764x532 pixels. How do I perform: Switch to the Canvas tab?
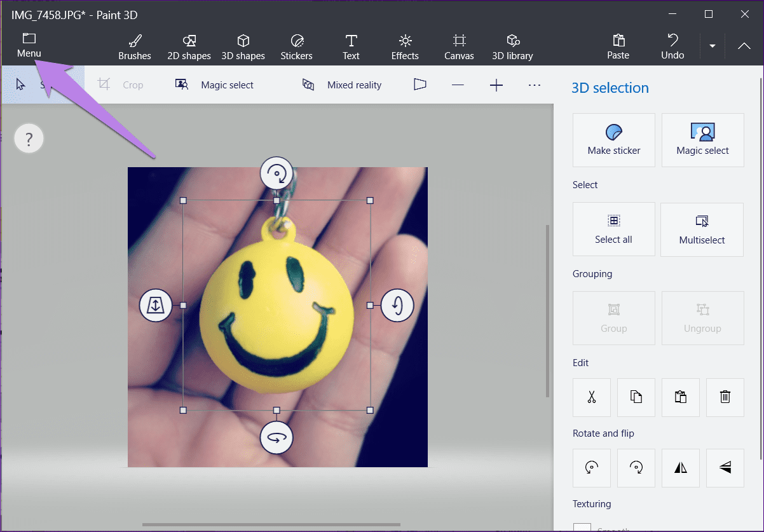(x=459, y=47)
